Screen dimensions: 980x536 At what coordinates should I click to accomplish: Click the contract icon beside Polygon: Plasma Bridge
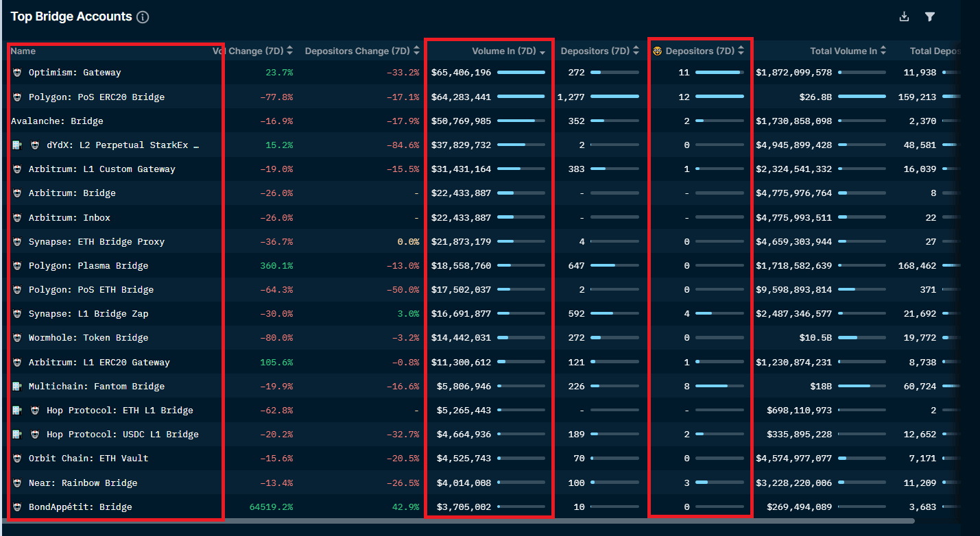(x=17, y=266)
